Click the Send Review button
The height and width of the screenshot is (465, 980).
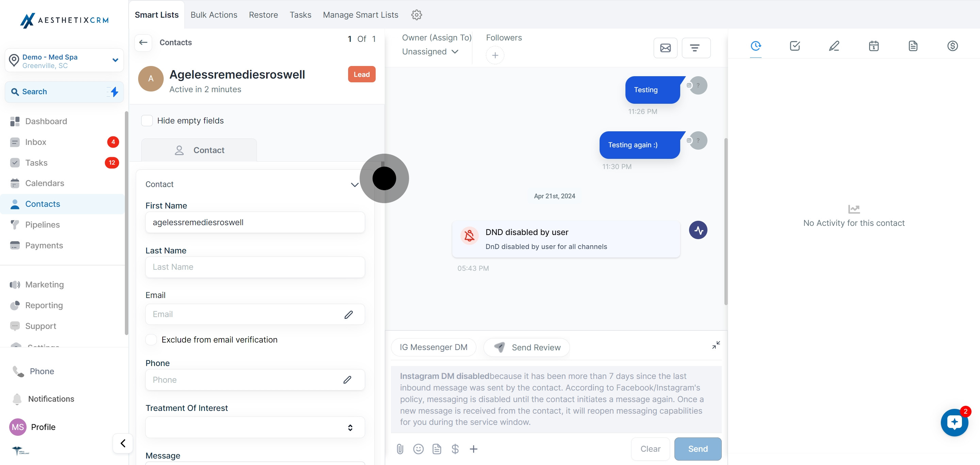[526, 347]
